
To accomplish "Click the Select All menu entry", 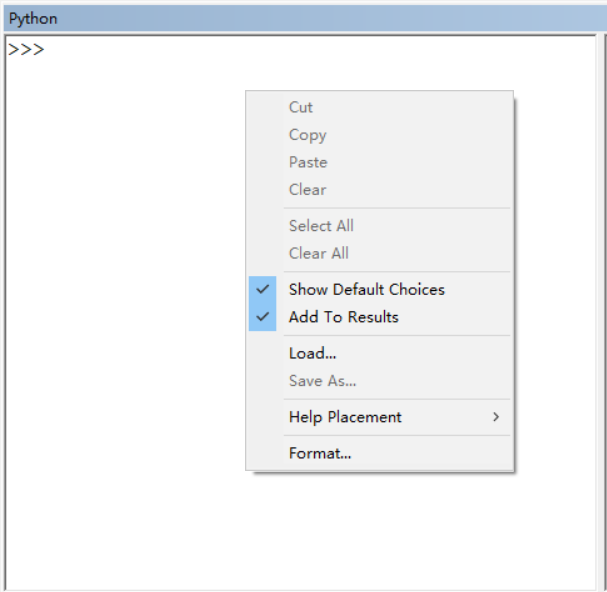I will click(x=321, y=226).
